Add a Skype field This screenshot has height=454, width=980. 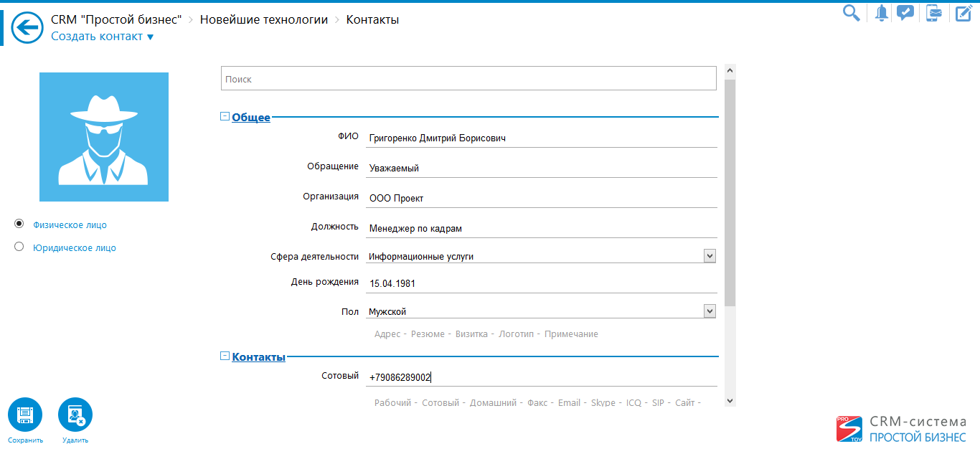(x=603, y=402)
